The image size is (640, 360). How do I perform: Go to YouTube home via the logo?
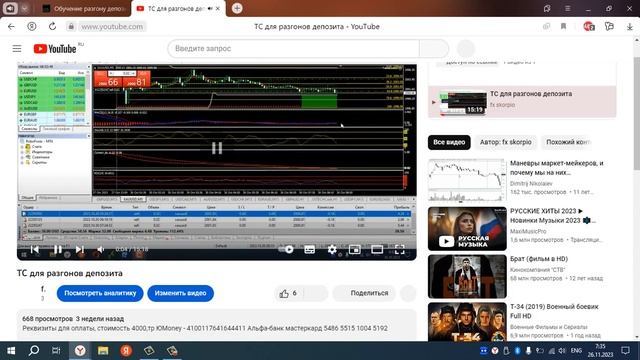[x=55, y=49]
